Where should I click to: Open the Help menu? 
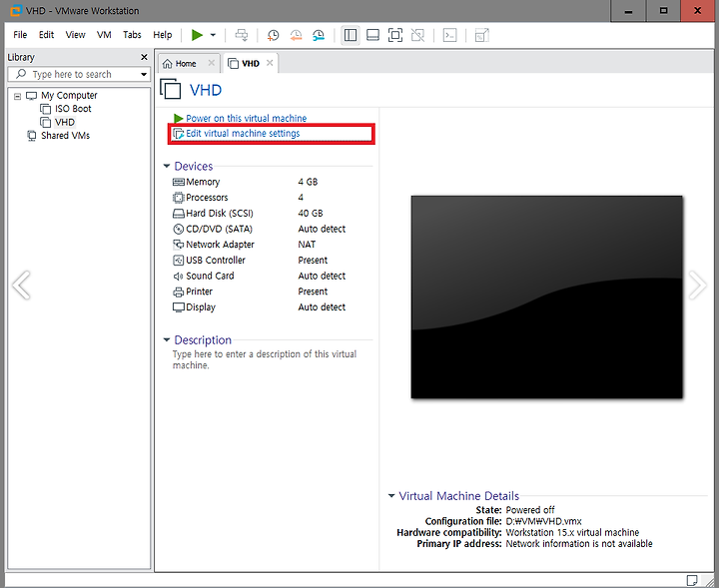pyautogui.click(x=163, y=35)
